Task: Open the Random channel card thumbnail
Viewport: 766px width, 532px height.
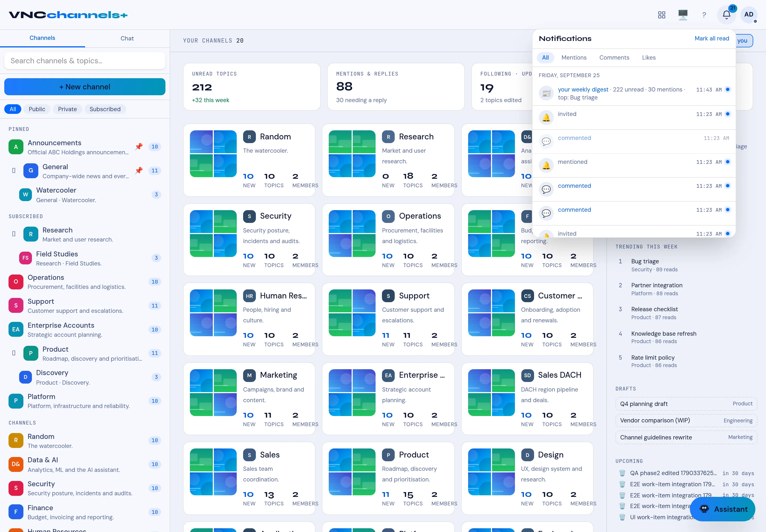Action: 213,154
